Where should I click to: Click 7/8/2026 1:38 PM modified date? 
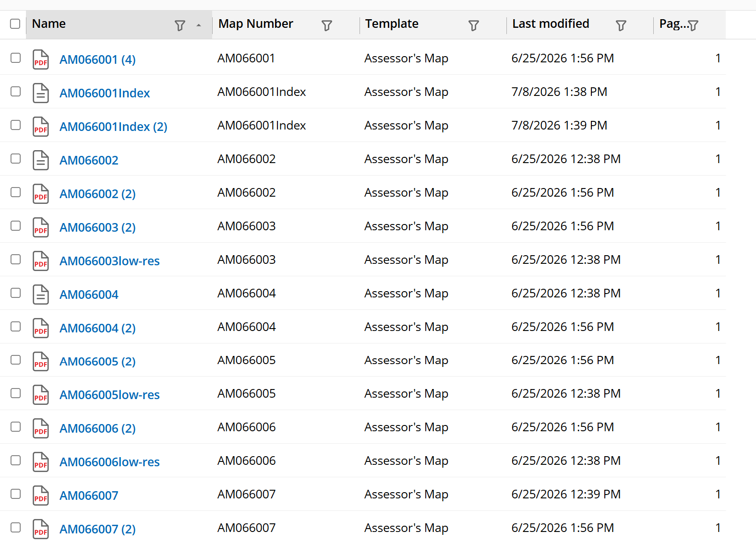[559, 92]
